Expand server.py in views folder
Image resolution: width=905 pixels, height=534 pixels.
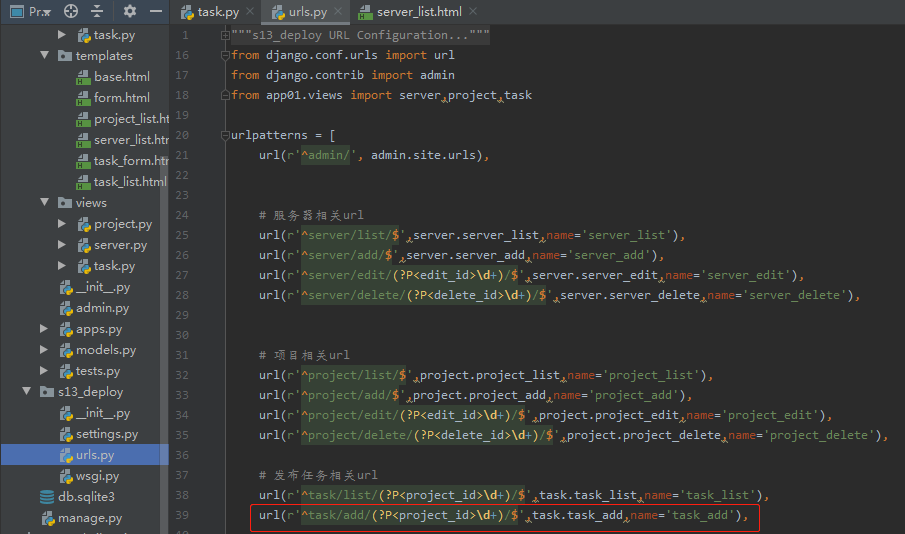(62, 244)
